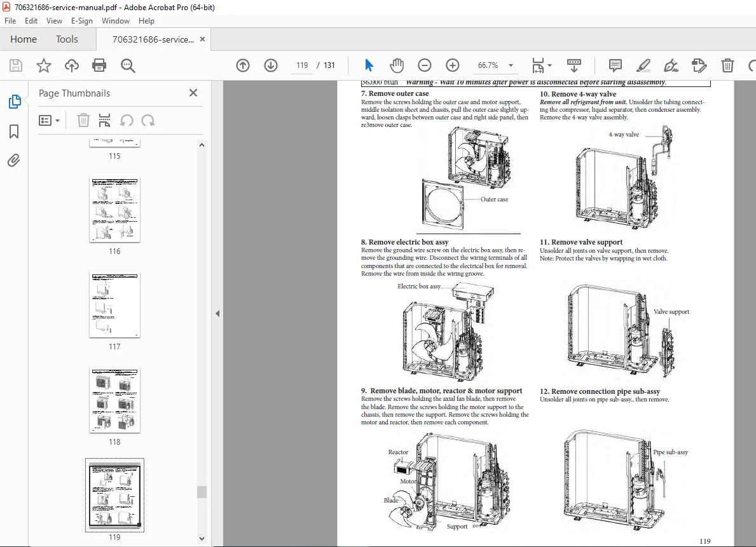Zoom out with the minus icon

(x=424, y=65)
